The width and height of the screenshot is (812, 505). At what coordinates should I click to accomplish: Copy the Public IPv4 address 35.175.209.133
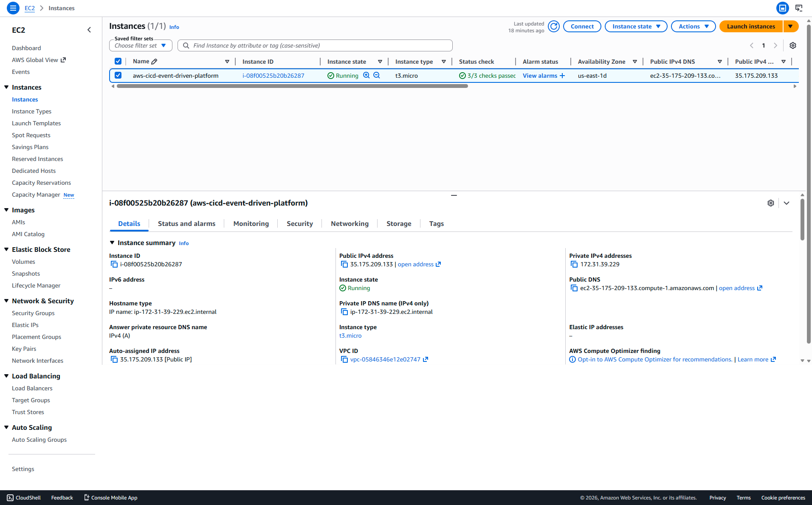pyautogui.click(x=344, y=264)
